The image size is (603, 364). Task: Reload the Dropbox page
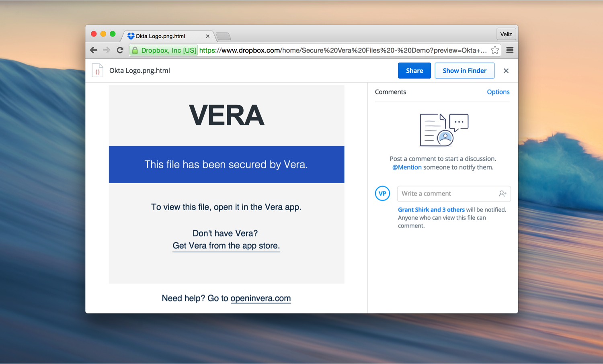[120, 50]
